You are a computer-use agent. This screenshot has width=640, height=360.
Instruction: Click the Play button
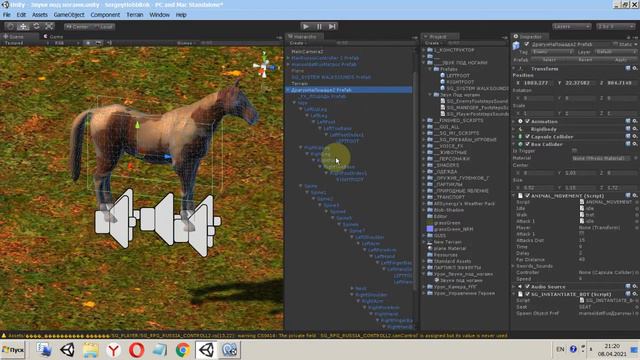306,26
